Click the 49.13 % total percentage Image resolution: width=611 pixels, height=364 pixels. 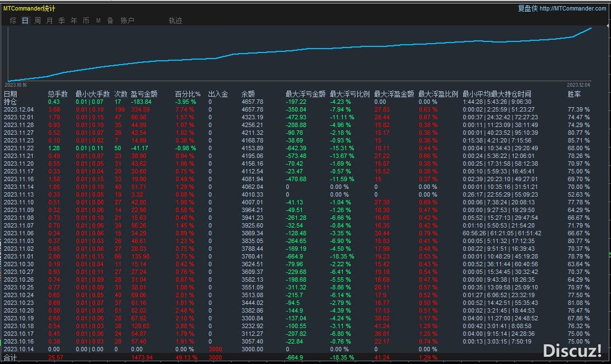186,357
